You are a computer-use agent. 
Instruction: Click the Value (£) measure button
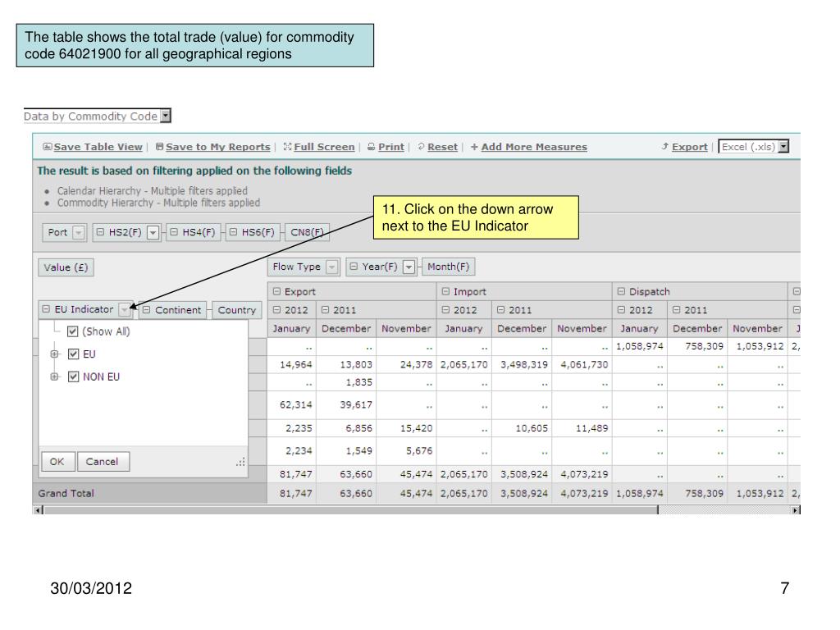(66, 267)
